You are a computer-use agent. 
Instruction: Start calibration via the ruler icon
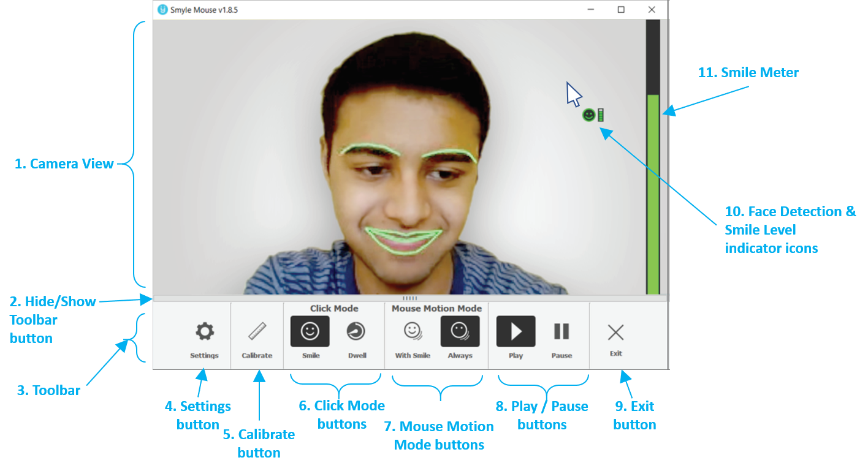(257, 331)
